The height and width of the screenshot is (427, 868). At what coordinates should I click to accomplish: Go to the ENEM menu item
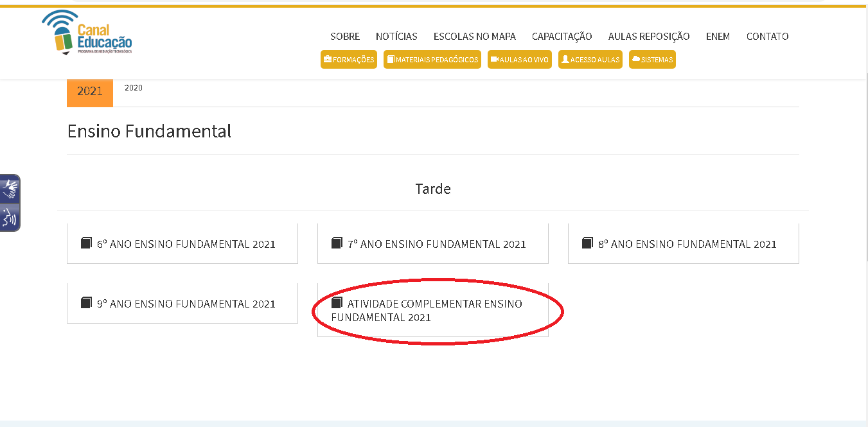[718, 37]
